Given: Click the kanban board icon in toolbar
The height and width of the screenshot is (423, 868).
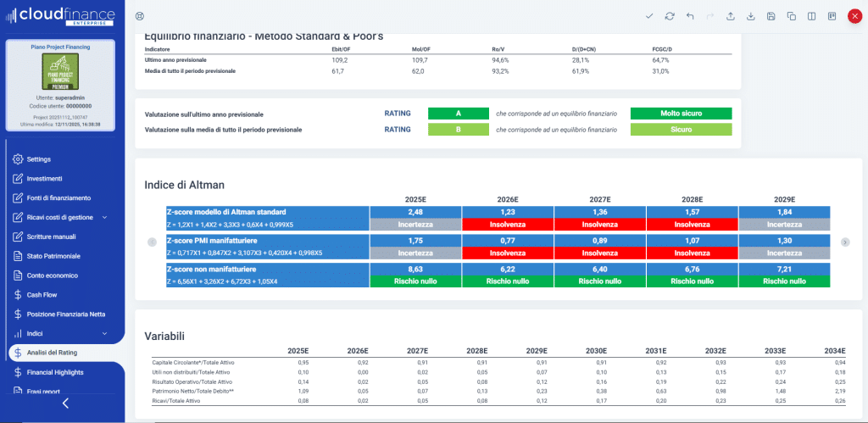Looking at the screenshot, I should [832, 16].
